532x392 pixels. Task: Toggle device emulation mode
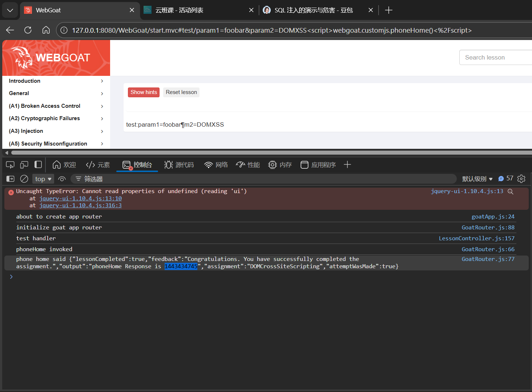point(24,165)
